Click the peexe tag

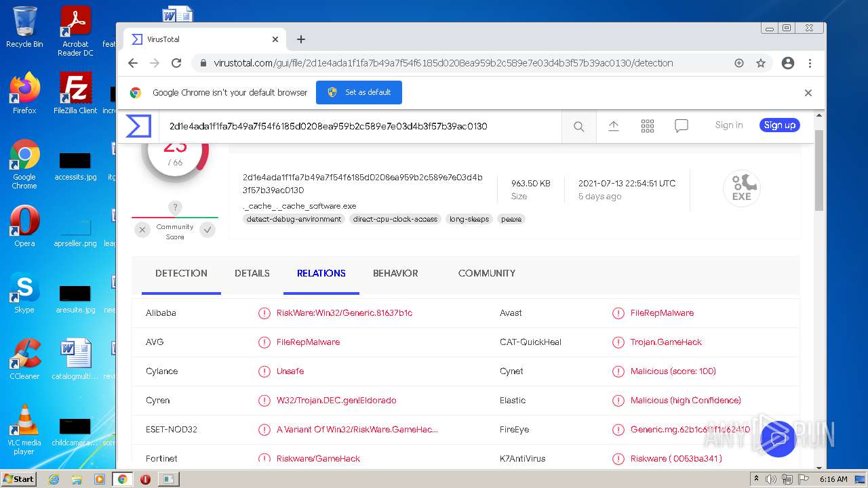click(511, 219)
